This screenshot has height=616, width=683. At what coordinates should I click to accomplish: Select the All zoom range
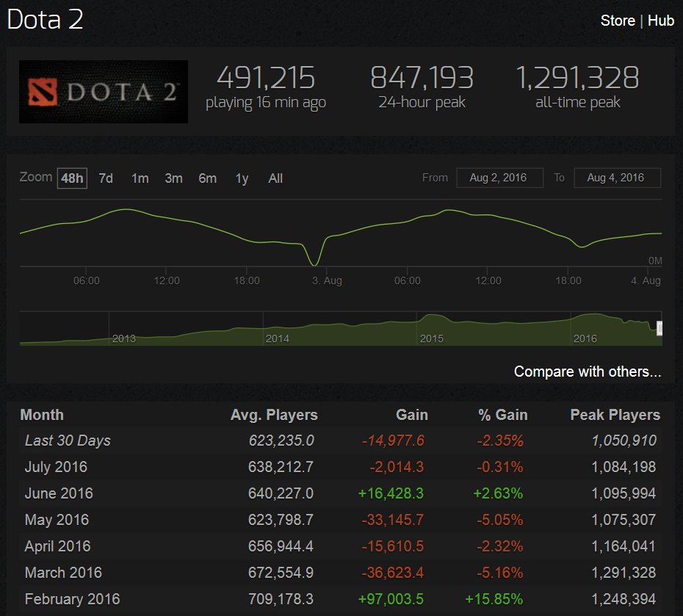(x=275, y=178)
